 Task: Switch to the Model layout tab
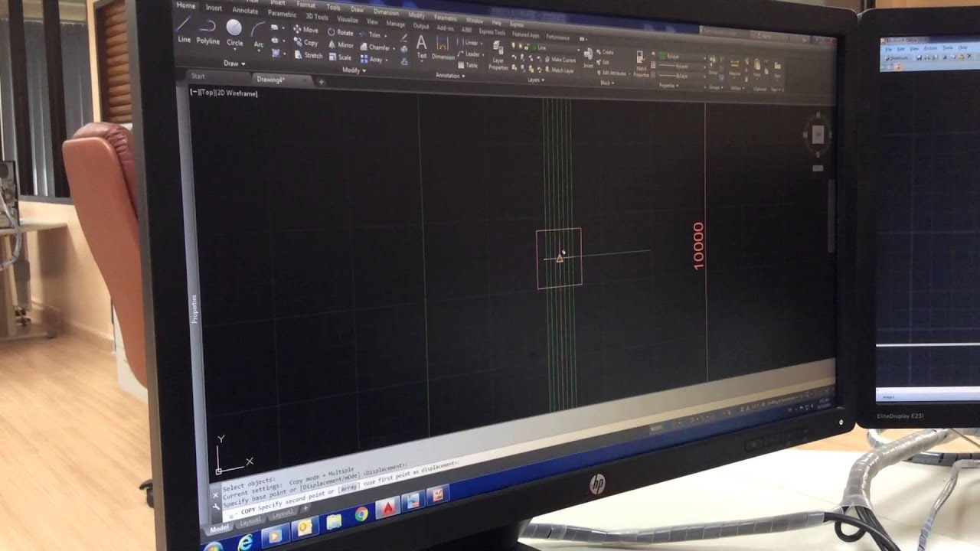click(x=219, y=528)
